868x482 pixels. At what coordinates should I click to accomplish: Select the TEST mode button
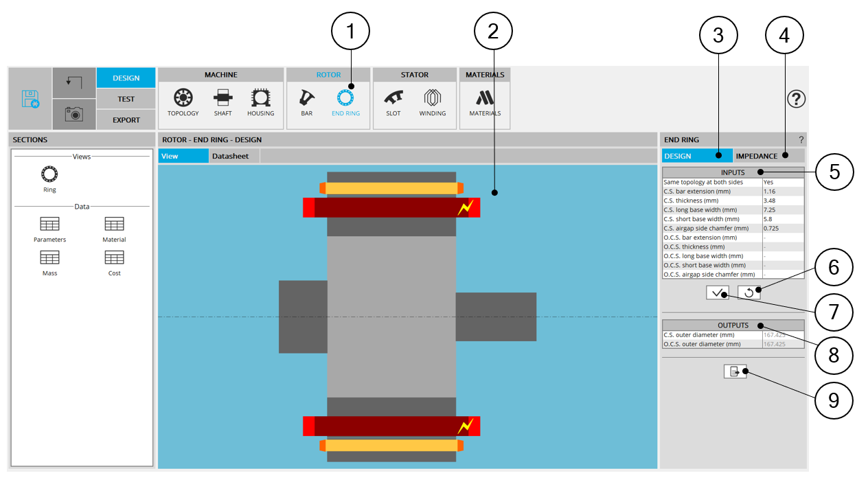point(126,99)
